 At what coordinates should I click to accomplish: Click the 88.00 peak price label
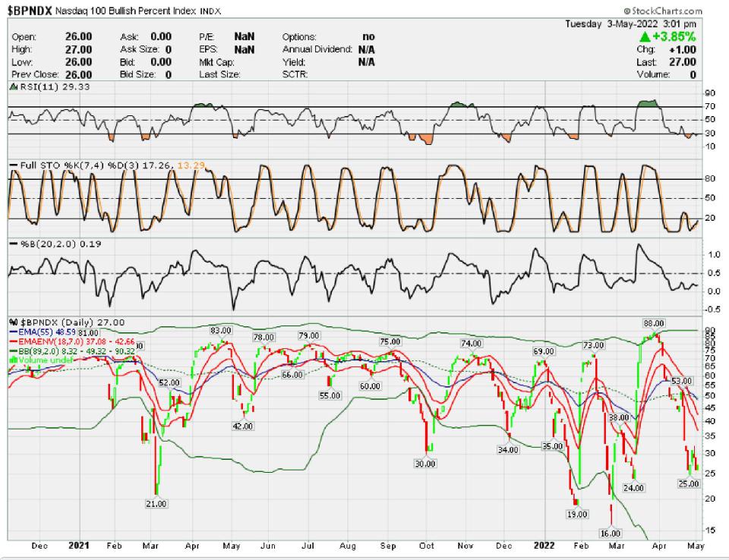(654, 323)
